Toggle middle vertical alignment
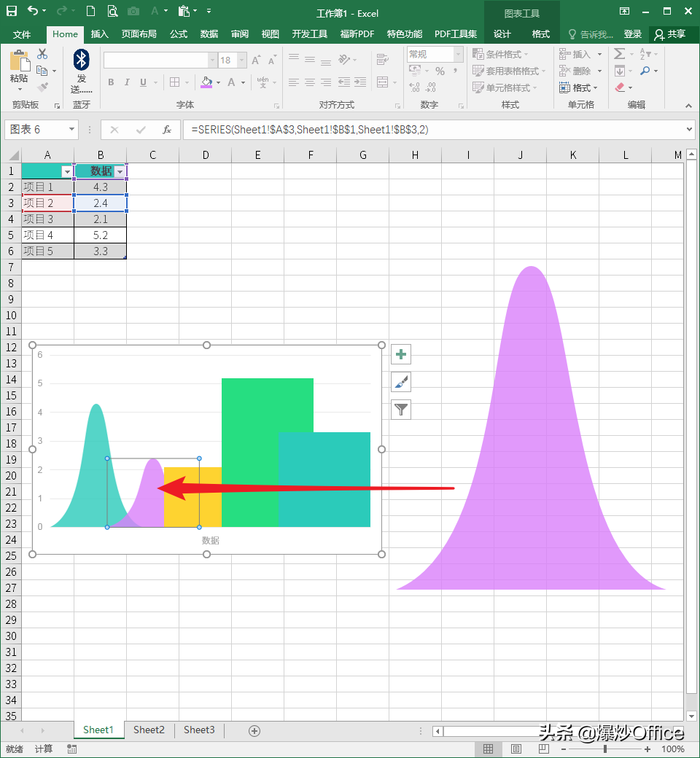The width and height of the screenshot is (700, 758). click(310, 60)
